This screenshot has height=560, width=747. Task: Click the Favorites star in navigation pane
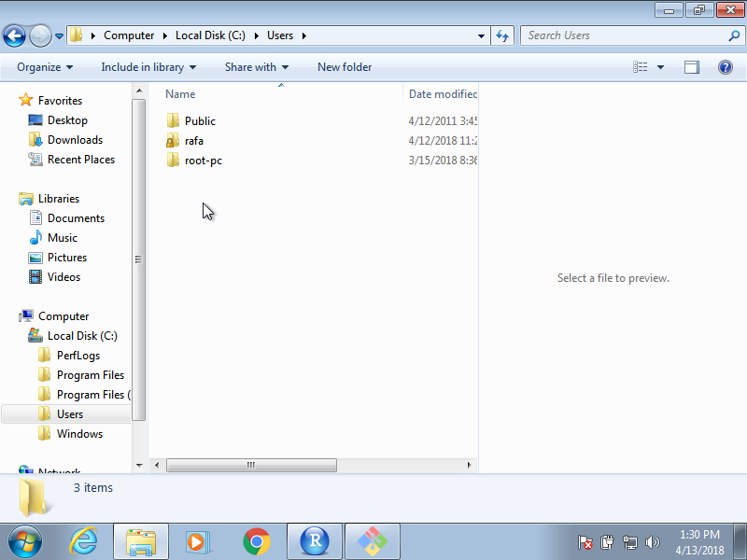[x=26, y=100]
